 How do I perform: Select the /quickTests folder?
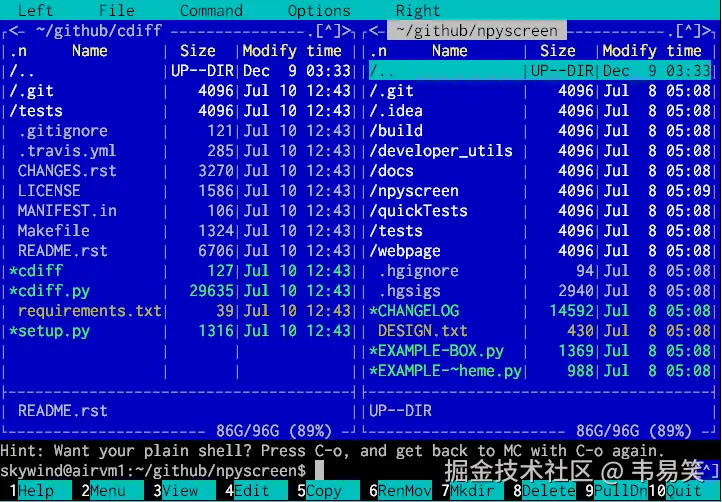click(x=540, y=211)
